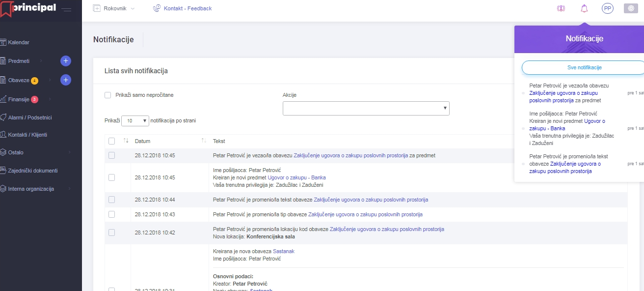This screenshot has height=291, width=644.
Task: Open the PP user profile avatar
Action: coord(608,8)
